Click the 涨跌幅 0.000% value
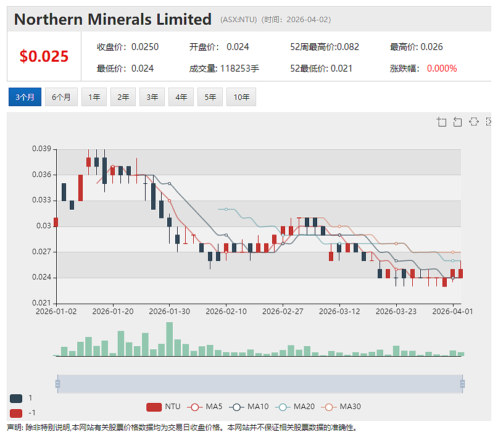The height and width of the screenshot is (448, 498). tap(423, 68)
